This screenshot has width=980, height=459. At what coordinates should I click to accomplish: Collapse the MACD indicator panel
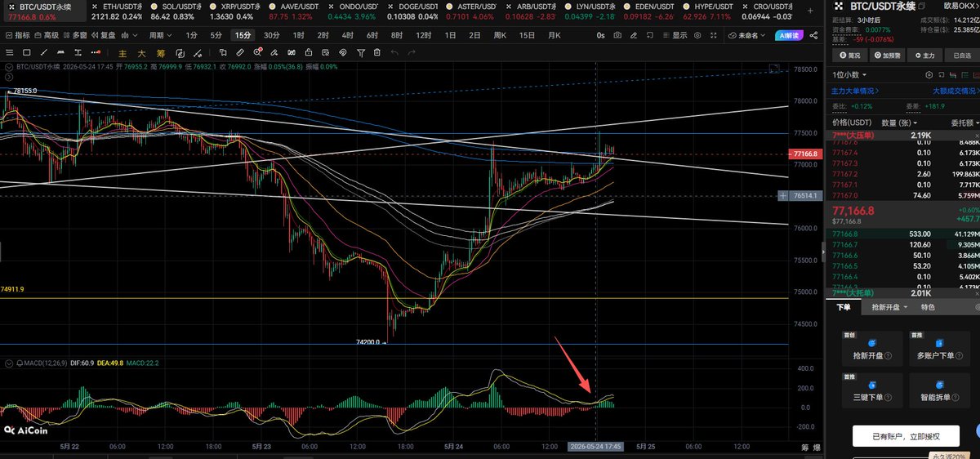[9, 362]
